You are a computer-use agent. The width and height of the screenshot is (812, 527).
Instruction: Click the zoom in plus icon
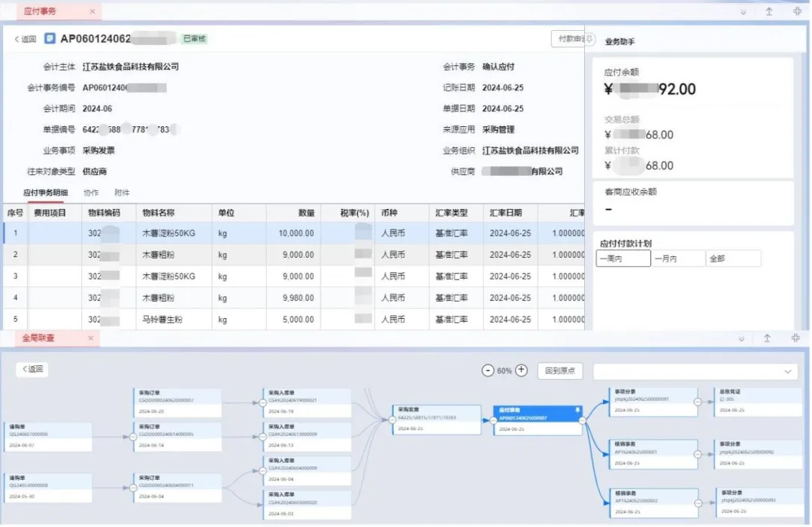(522, 371)
